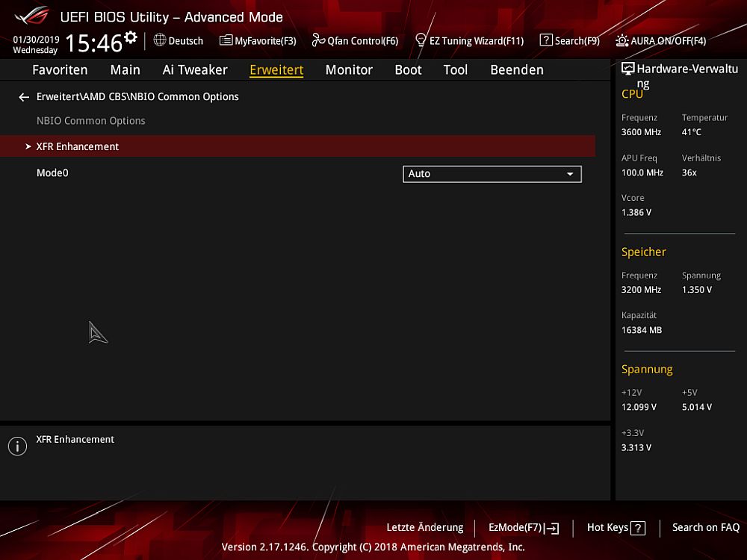Image resolution: width=747 pixels, height=560 pixels.
Task: Click the back arrow beside the breadcrumb
Action: click(24, 97)
